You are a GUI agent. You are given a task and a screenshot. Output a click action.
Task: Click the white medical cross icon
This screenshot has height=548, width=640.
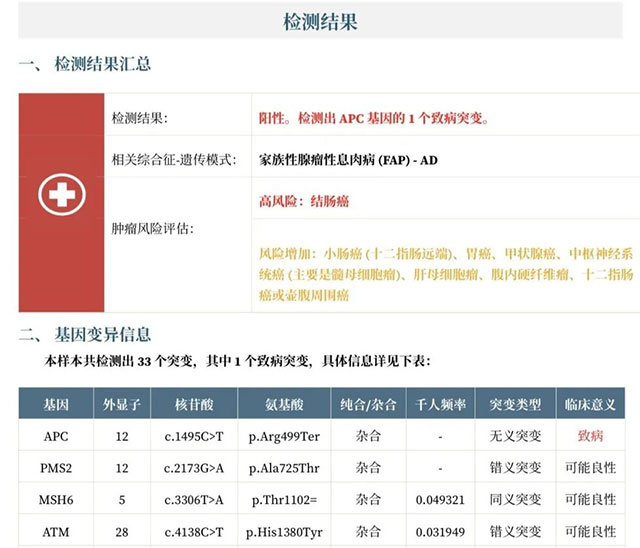click(62, 194)
